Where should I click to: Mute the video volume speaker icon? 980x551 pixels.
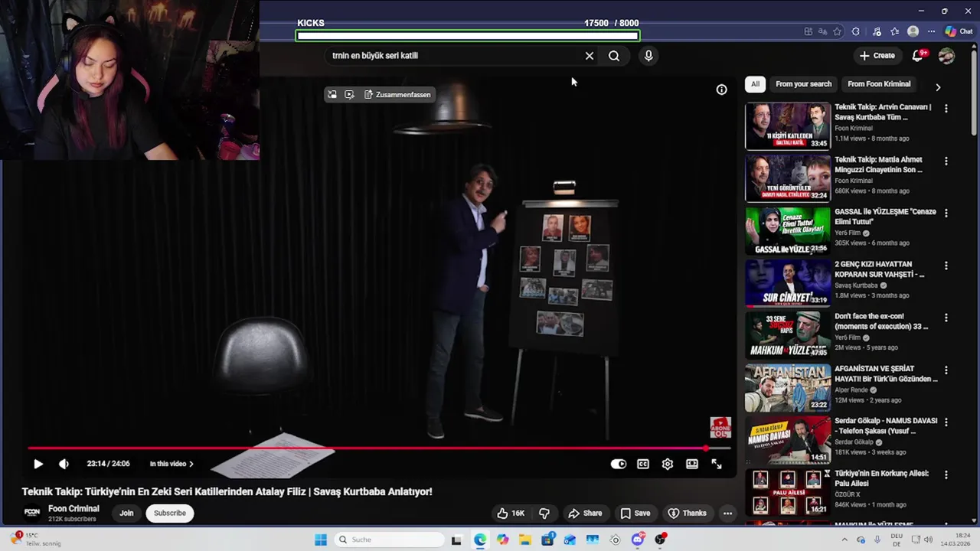point(64,464)
